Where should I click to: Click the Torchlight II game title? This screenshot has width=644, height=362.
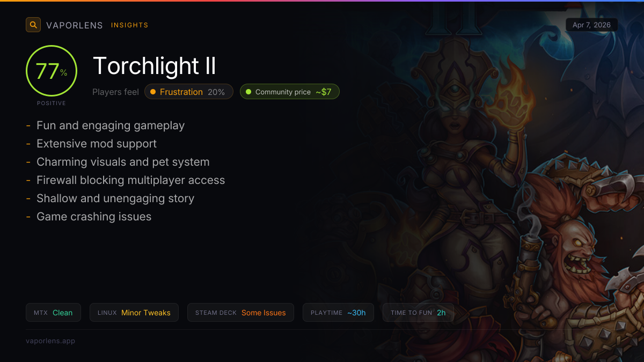pyautogui.click(x=155, y=66)
